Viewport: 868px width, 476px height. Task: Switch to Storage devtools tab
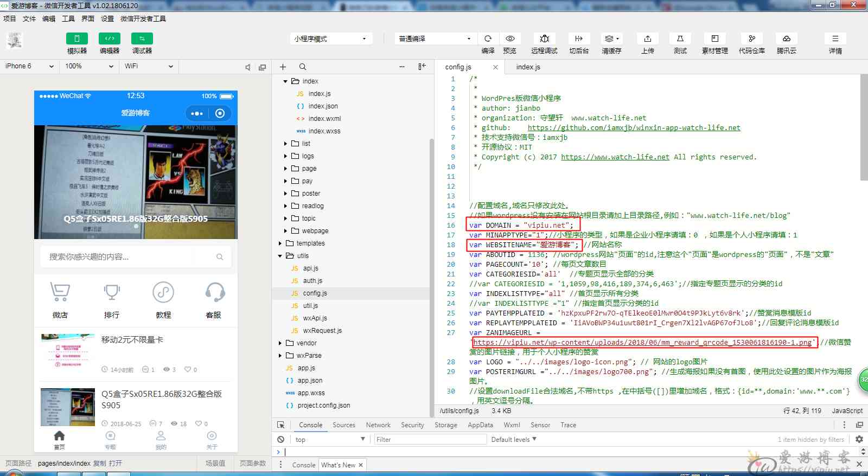[446, 425]
